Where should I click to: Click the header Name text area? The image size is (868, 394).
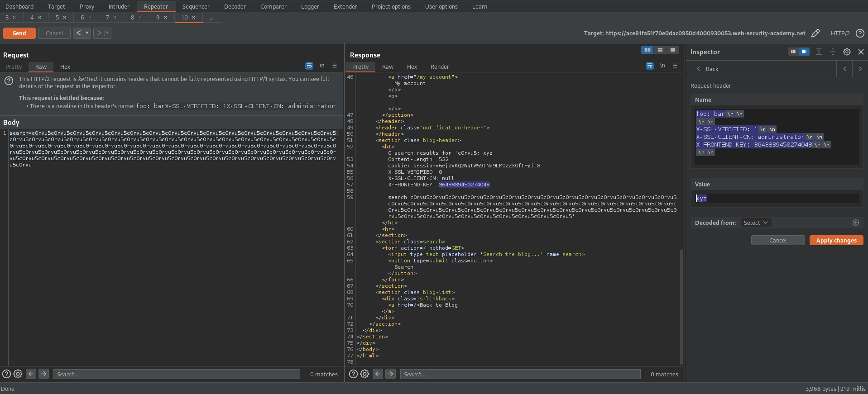(x=777, y=137)
